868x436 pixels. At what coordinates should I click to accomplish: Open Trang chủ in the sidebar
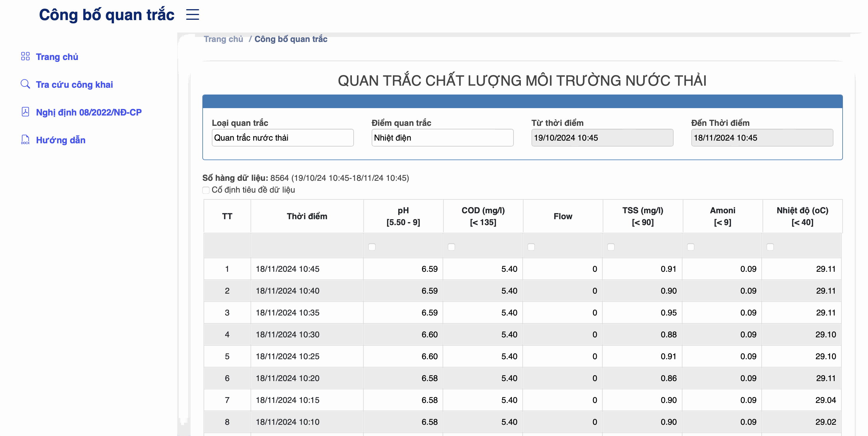pos(57,57)
